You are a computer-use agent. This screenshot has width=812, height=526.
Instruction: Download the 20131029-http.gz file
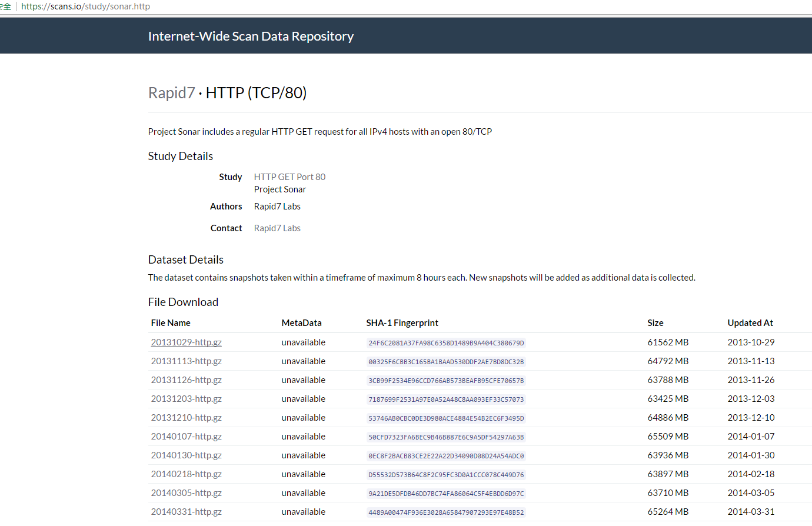pos(186,342)
